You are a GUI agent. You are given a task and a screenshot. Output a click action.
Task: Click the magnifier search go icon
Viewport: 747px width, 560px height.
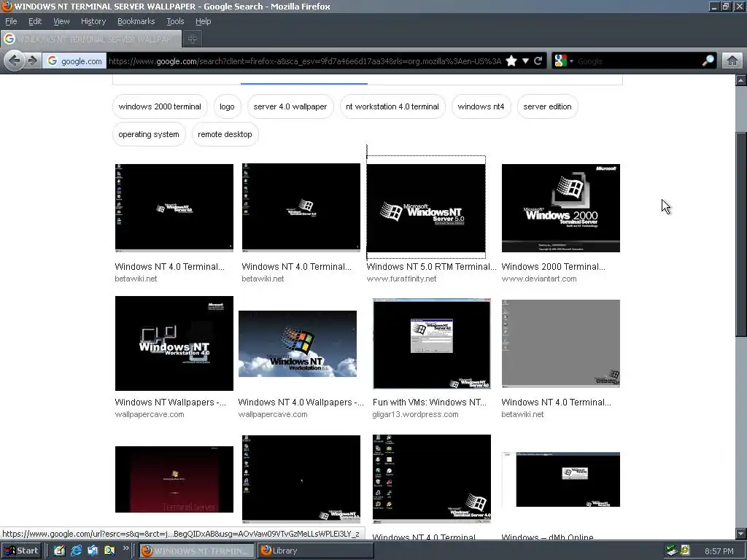tap(708, 61)
